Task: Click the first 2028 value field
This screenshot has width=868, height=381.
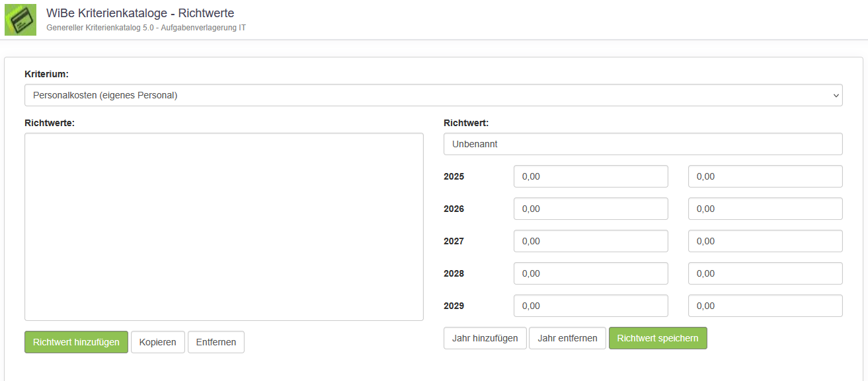Action: (590, 273)
